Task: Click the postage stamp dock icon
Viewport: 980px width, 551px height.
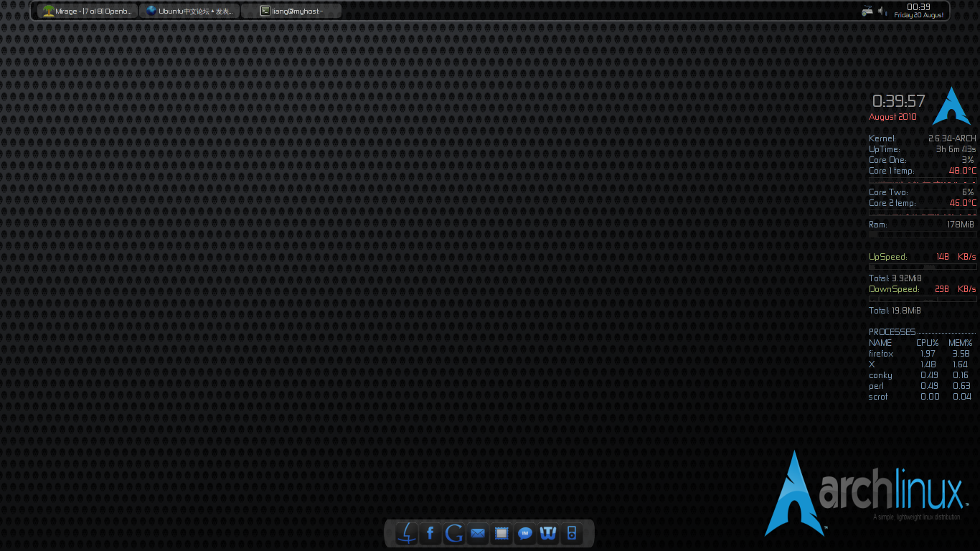Action: pyautogui.click(x=501, y=533)
